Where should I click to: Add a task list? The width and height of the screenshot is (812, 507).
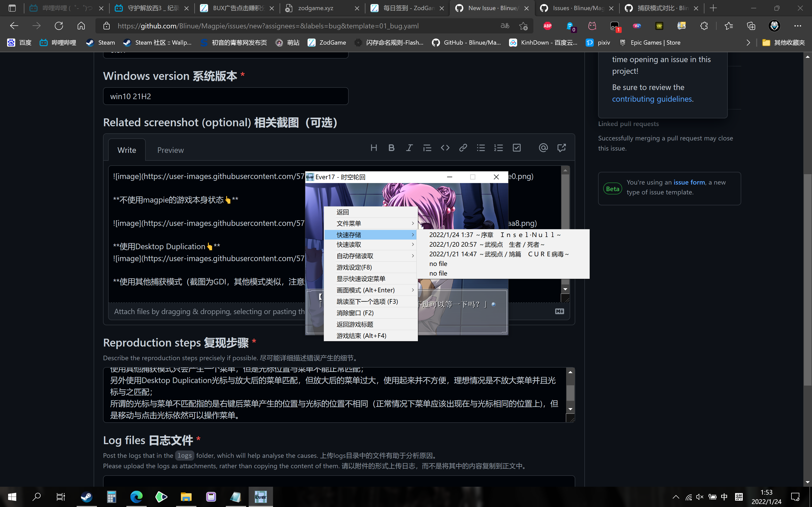point(516,148)
